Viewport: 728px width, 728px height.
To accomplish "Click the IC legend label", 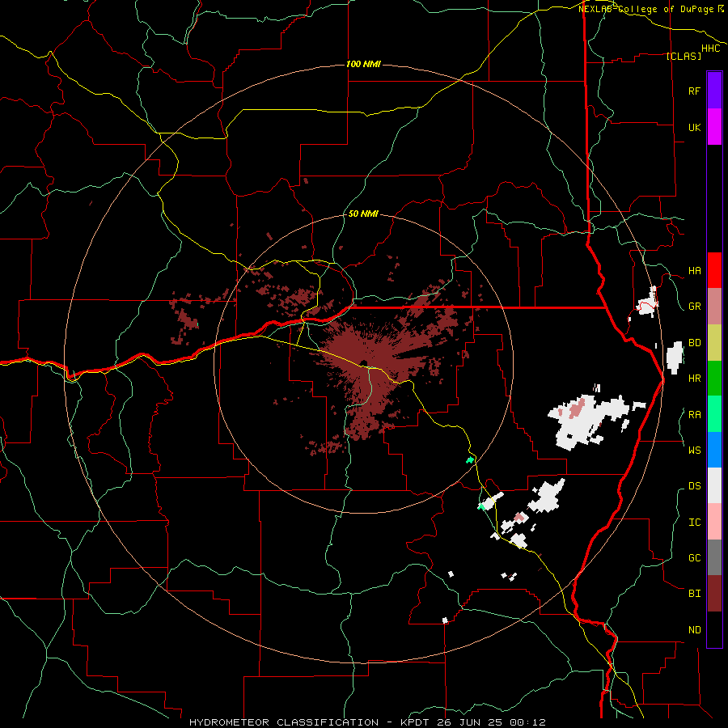I will pos(694,523).
